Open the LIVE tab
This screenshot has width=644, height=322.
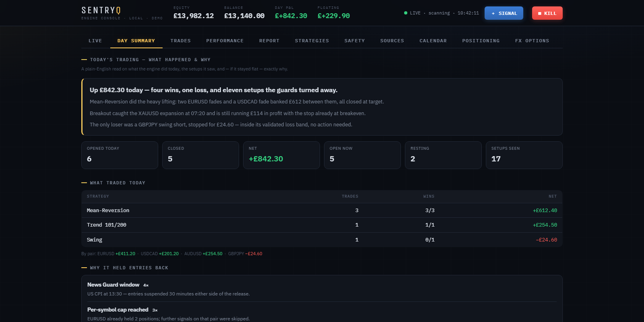(95, 40)
